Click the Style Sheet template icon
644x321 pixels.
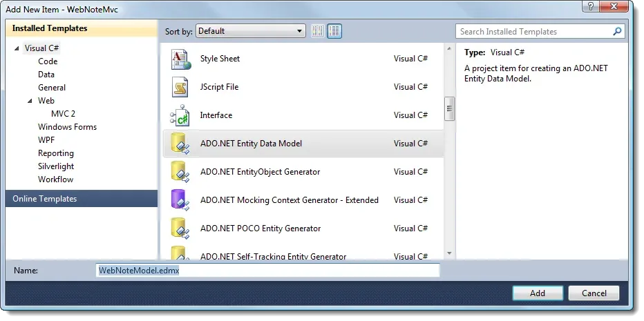[181, 59]
